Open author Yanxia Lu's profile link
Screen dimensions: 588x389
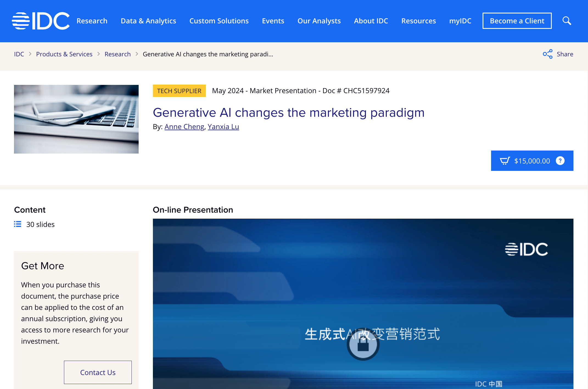point(223,127)
